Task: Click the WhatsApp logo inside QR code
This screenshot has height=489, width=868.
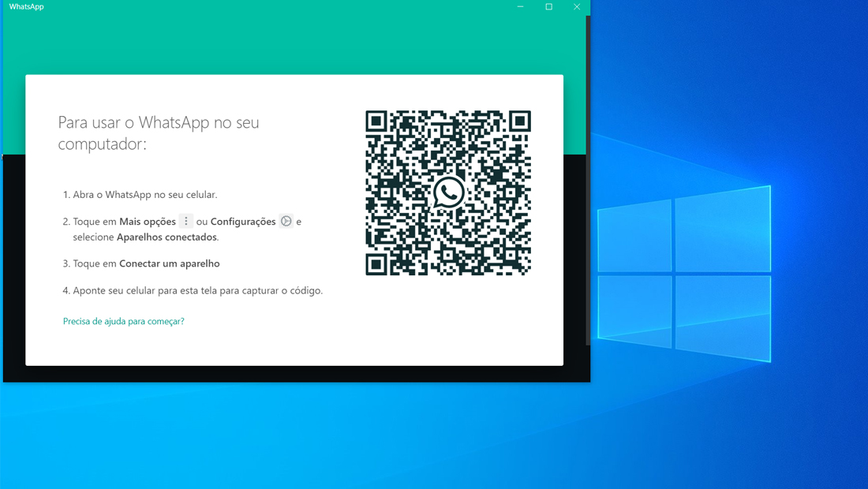Action: 448,193
